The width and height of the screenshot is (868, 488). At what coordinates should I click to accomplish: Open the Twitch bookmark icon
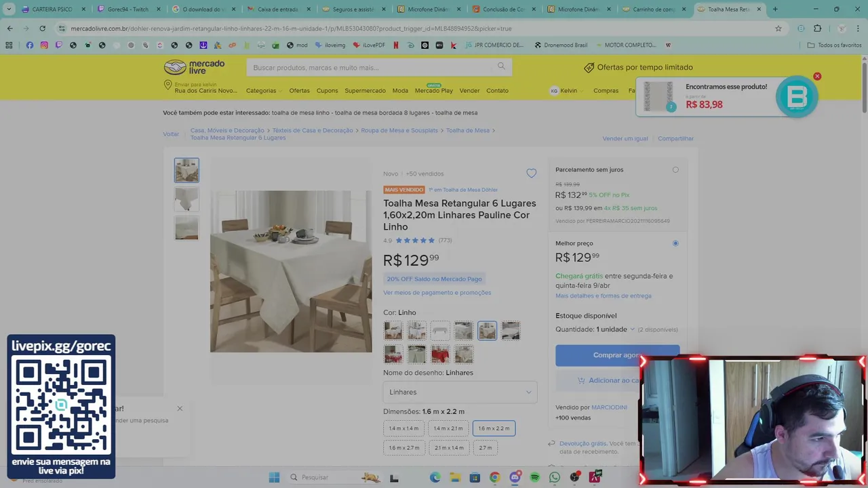coord(58,45)
